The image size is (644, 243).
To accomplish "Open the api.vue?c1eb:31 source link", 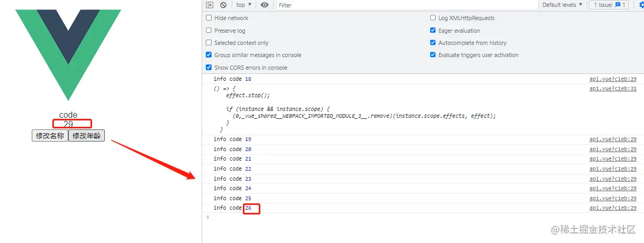I will 613,89.
